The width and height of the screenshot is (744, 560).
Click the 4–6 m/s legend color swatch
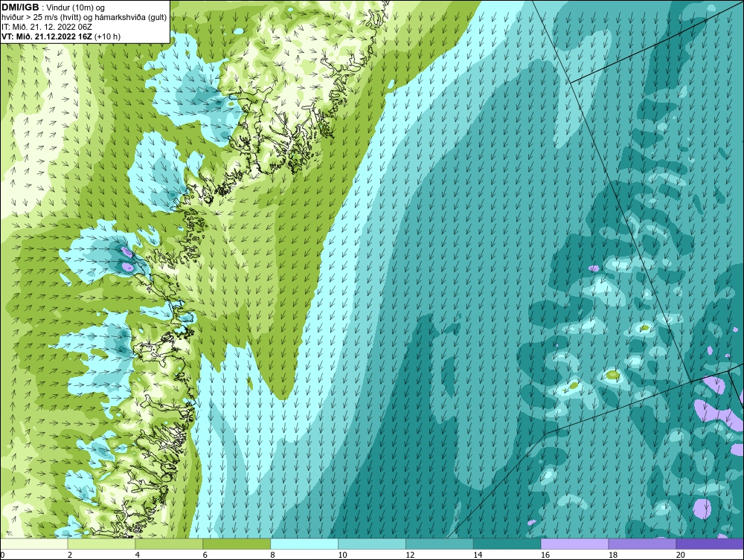(169, 544)
